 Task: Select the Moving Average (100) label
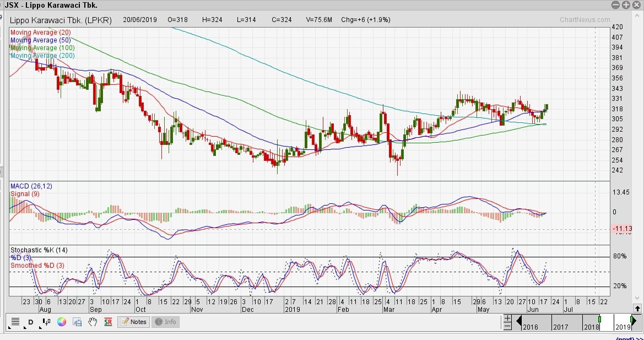coord(42,48)
